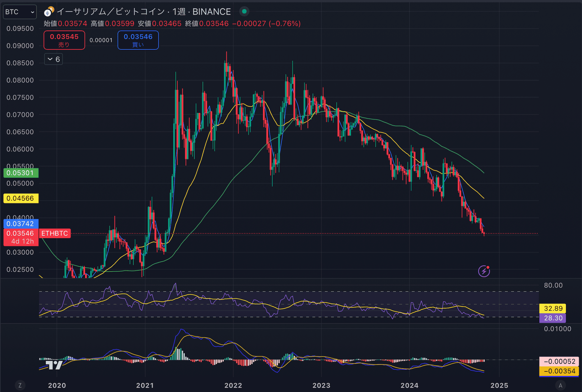Click the 2020 time axis label
Screen dimensions: 582x392
click(x=57, y=385)
